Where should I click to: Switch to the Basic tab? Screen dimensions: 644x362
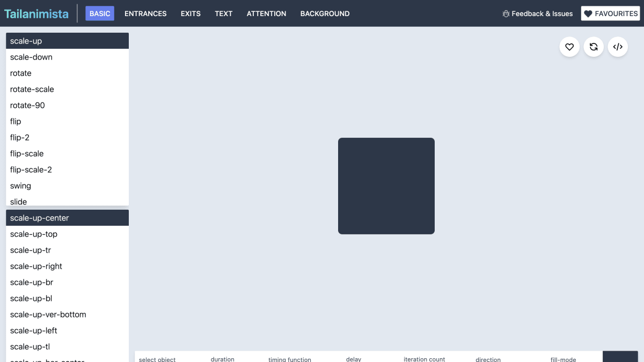(100, 13)
